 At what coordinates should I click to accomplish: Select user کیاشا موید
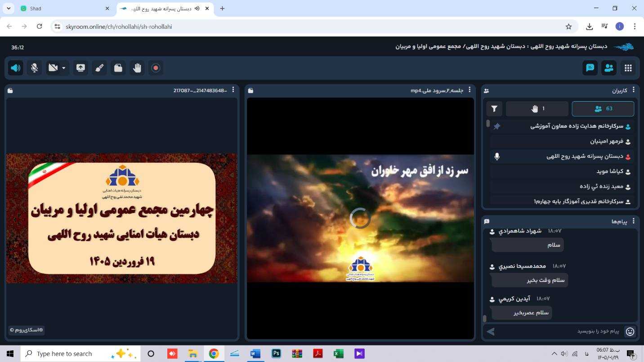point(561,171)
